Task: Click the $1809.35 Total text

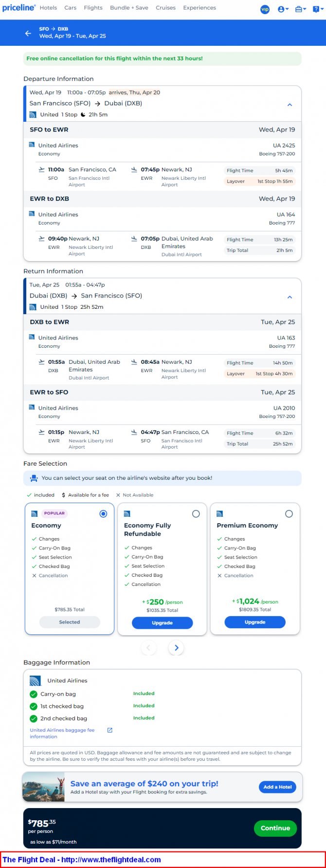Action: point(255,609)
